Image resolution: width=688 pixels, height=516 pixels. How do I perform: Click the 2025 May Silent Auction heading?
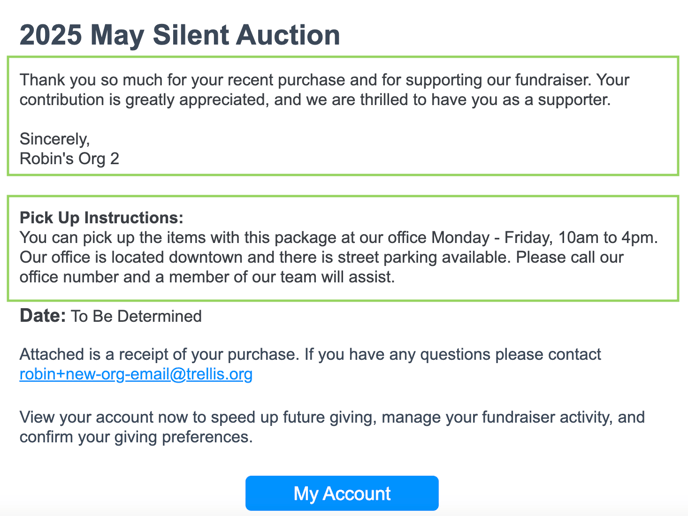coord(180,35)
